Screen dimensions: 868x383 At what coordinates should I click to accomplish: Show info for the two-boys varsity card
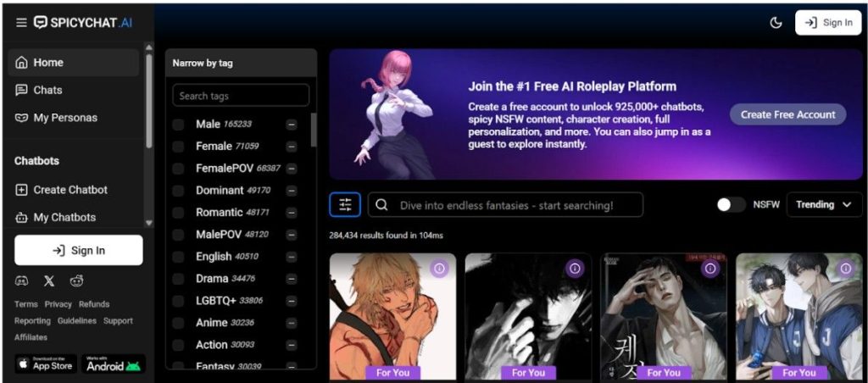pyautogui.click(x=845, y=269)
